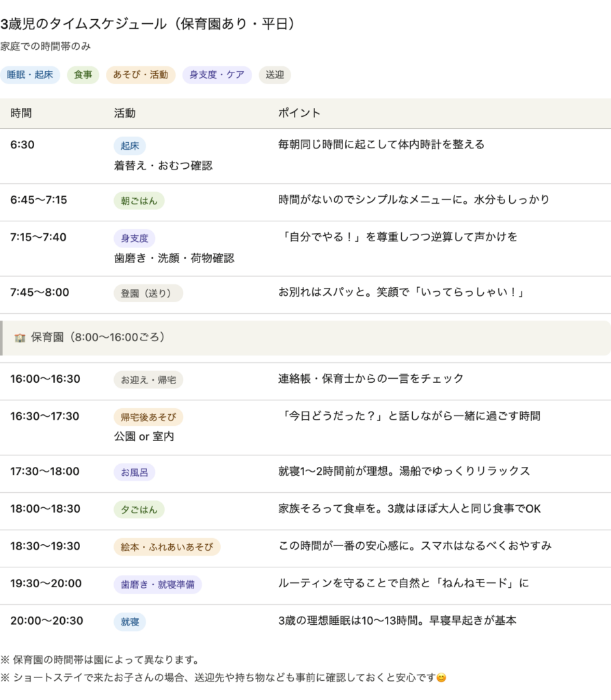Click the smiling emoji in the footer note
611x700 pixels.
(442, 678)
